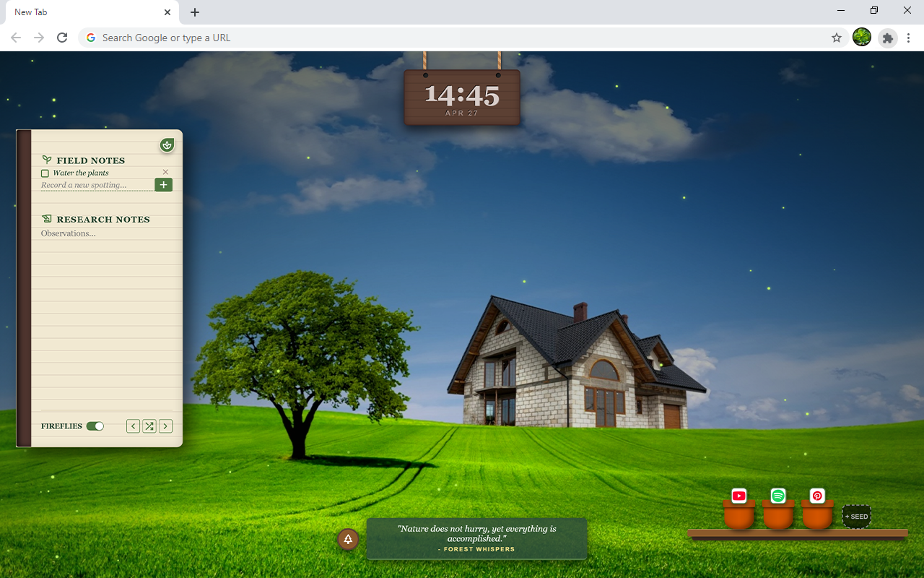This screenshot has height=578, width=924.
Task: Shuffle the background with the shuffle icon
Action: pos(149,426)
